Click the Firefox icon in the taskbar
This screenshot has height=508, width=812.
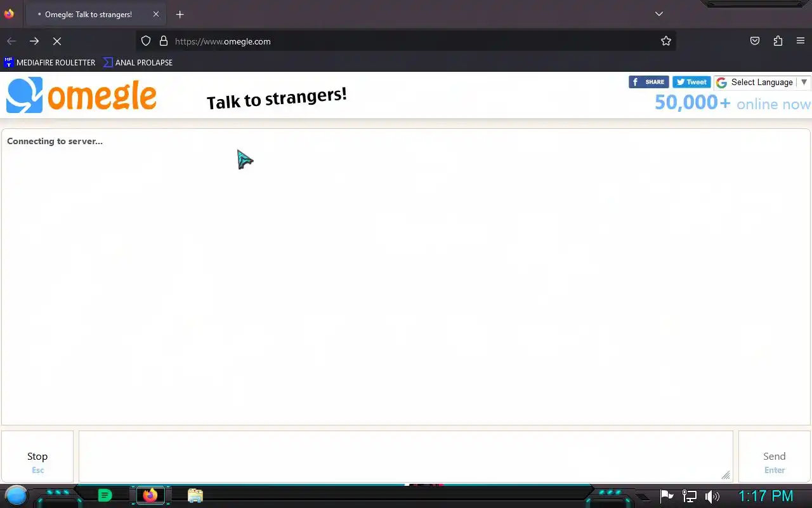[150, 495]
